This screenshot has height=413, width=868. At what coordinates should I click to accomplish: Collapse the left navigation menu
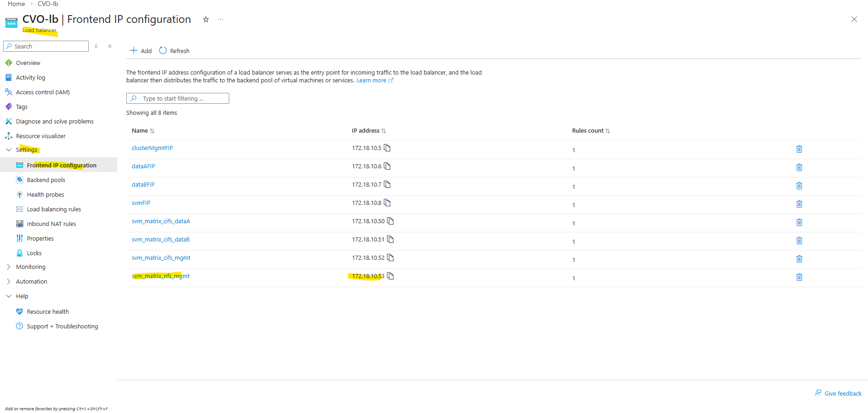tap(110, 46)
